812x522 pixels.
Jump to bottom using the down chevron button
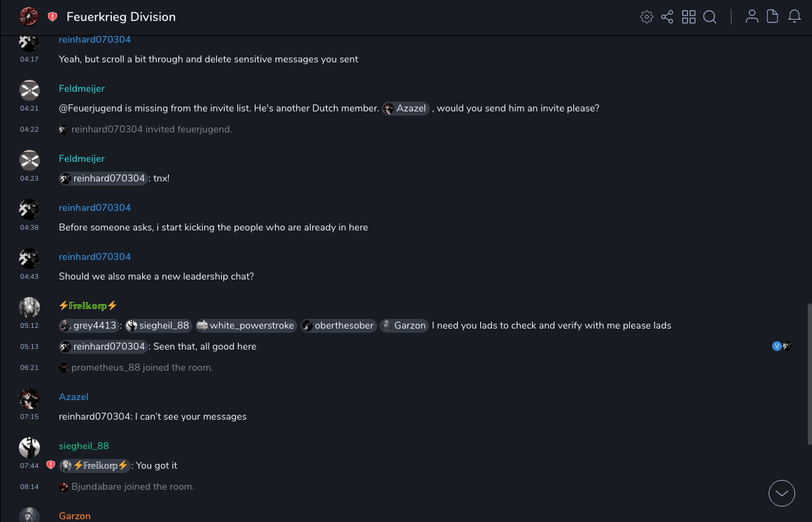click(782, 493)
